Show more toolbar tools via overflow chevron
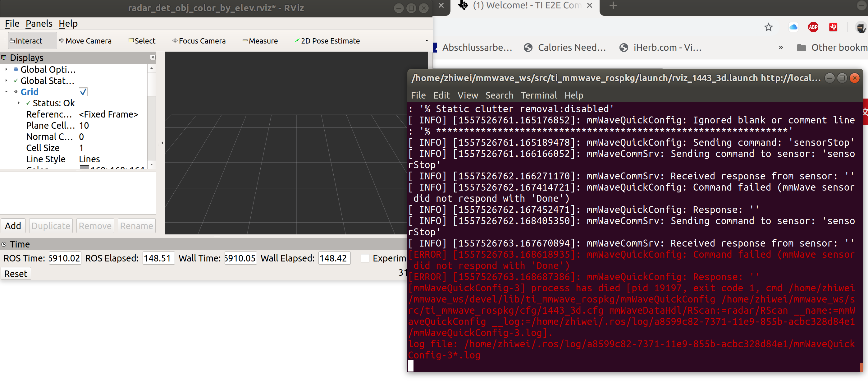 click(x=426, y=41)
